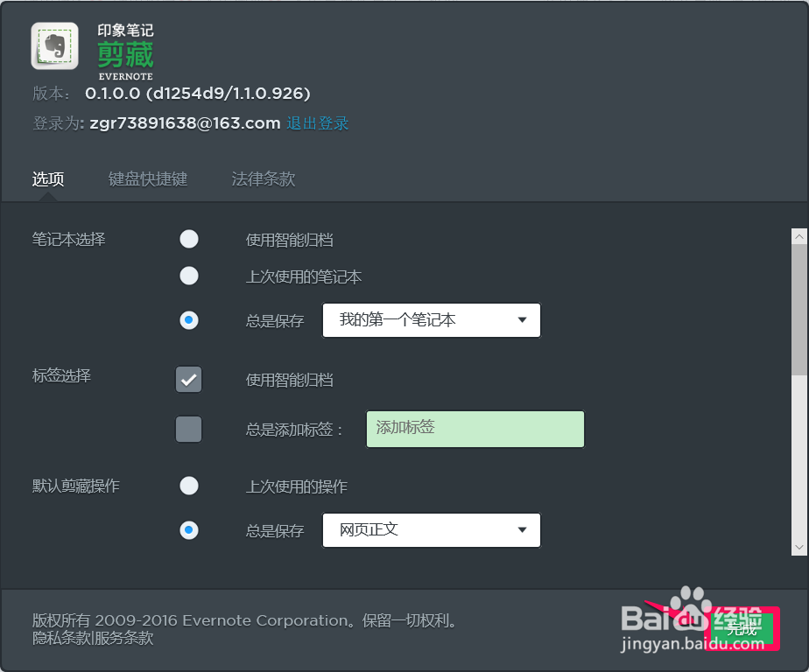Screen dimensions: 809x672
Task: Enable the 总是添加标签 checkbox
Action: pyautogui.click(x=189, y=430)
